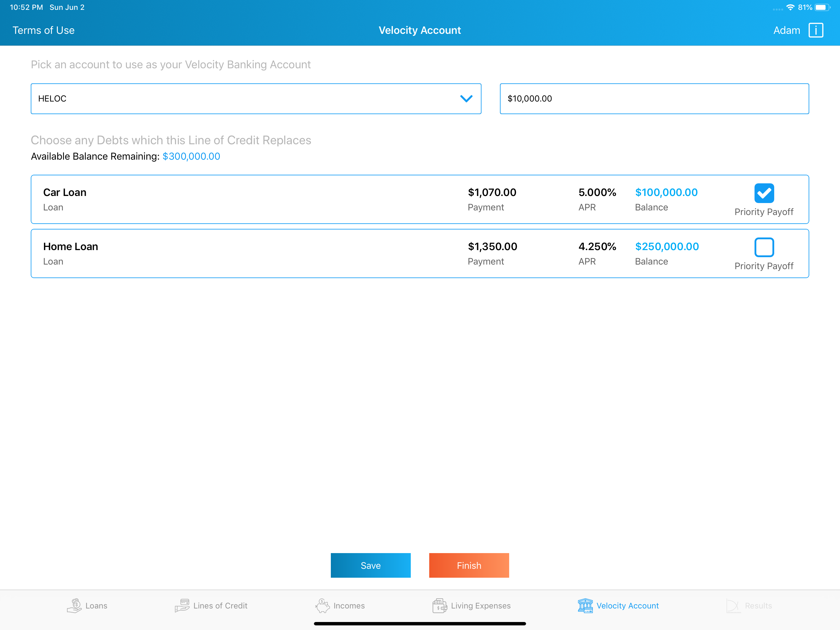Expand the dropdown chevron arrow

point(466,99)
